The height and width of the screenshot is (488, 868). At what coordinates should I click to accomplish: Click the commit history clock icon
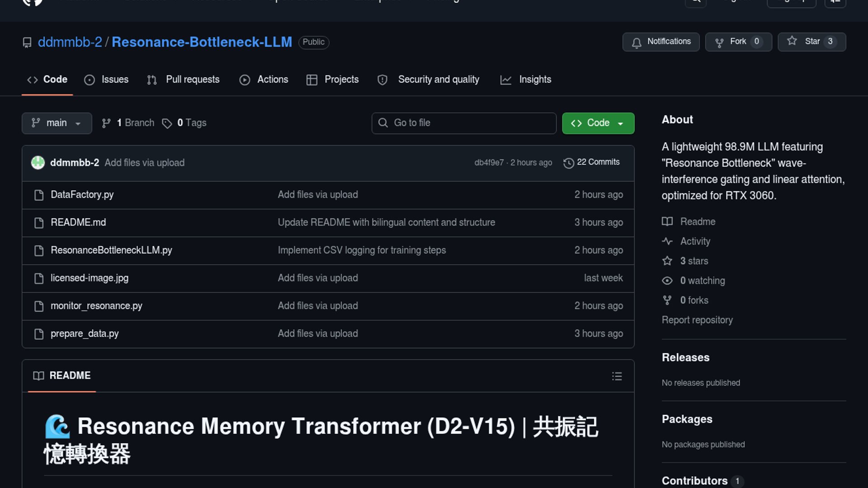pyautogui.click(x=568, y=163)
